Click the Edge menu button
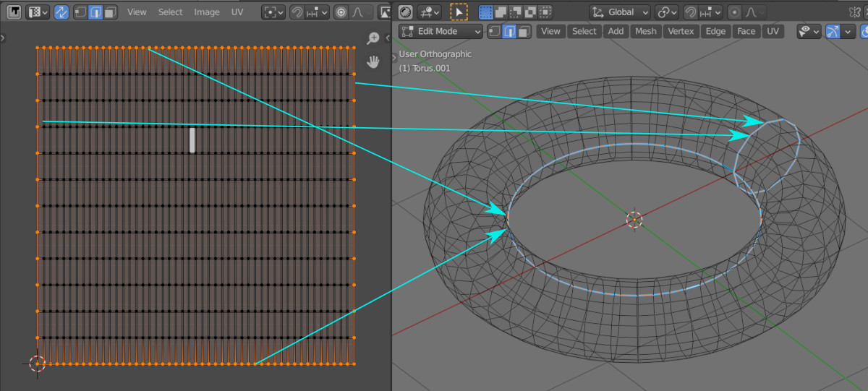Image resolution: width=868 pixels, height=391 pixels. coord(715,31)
